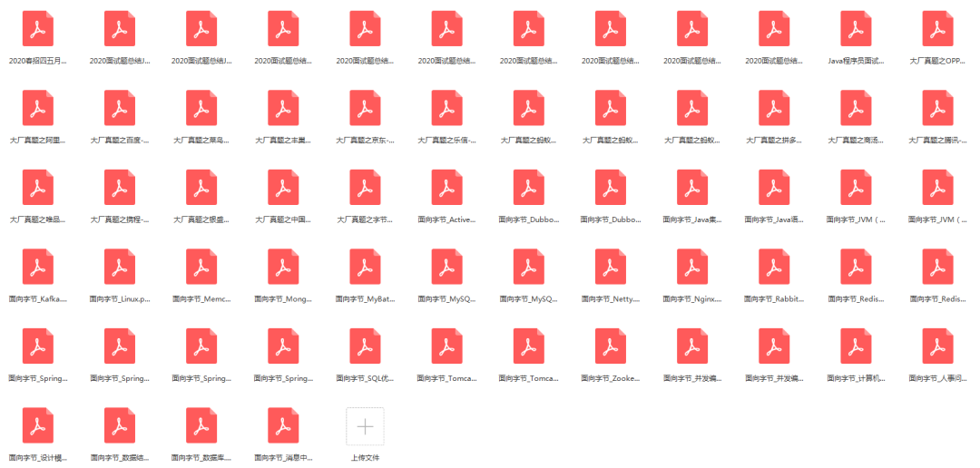
Task: Open the 大厂真题之乐信 PDF file
Action: tap(447, 108)
